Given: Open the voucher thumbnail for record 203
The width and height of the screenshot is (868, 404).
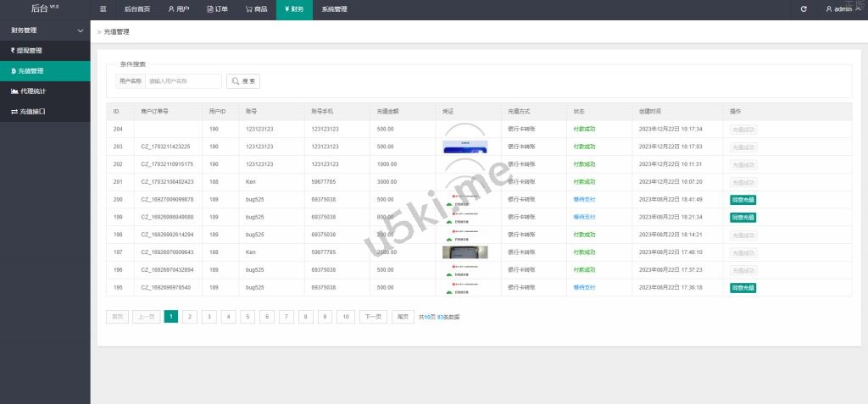Looking at the screenshot, I should (x=465, y=147).
